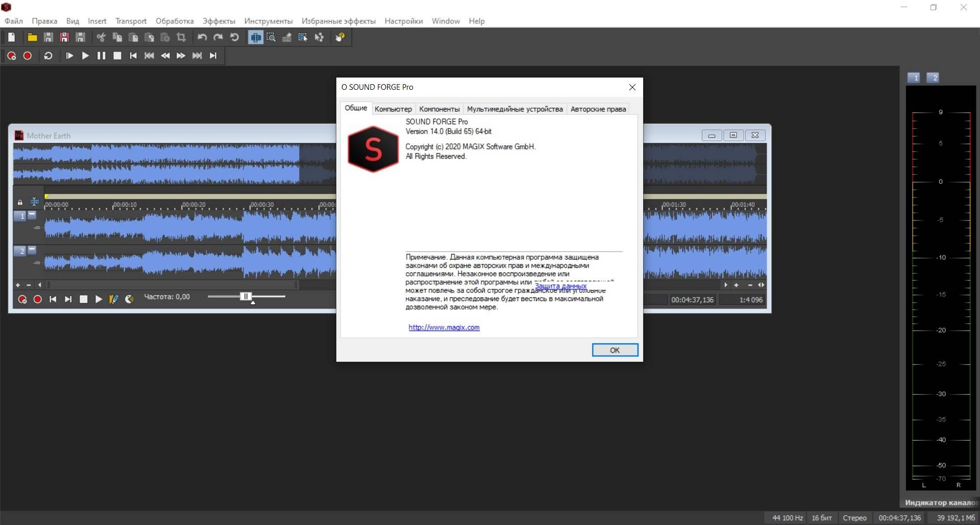Screen dimensions: 980x525
Task: Select the Envelope tool in the toolbar
Action: click(x=319, y=37)
